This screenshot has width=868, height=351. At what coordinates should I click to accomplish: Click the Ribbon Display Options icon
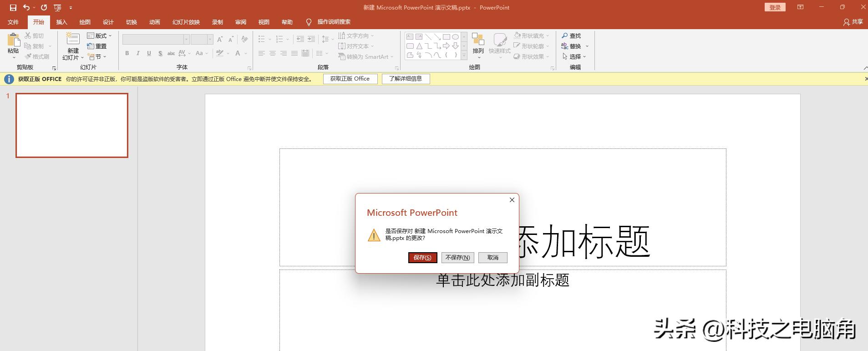coord(800,7)
